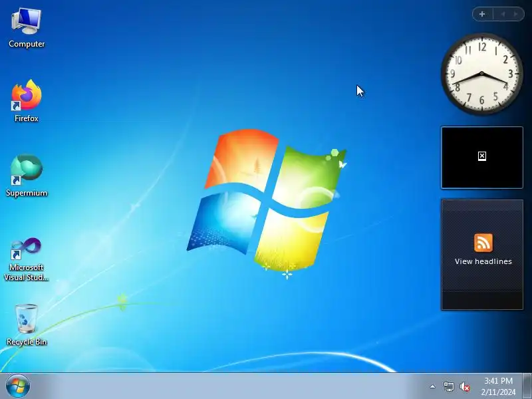Open the Start menu orb
This screenshot has height=399, width=532.
18,386
